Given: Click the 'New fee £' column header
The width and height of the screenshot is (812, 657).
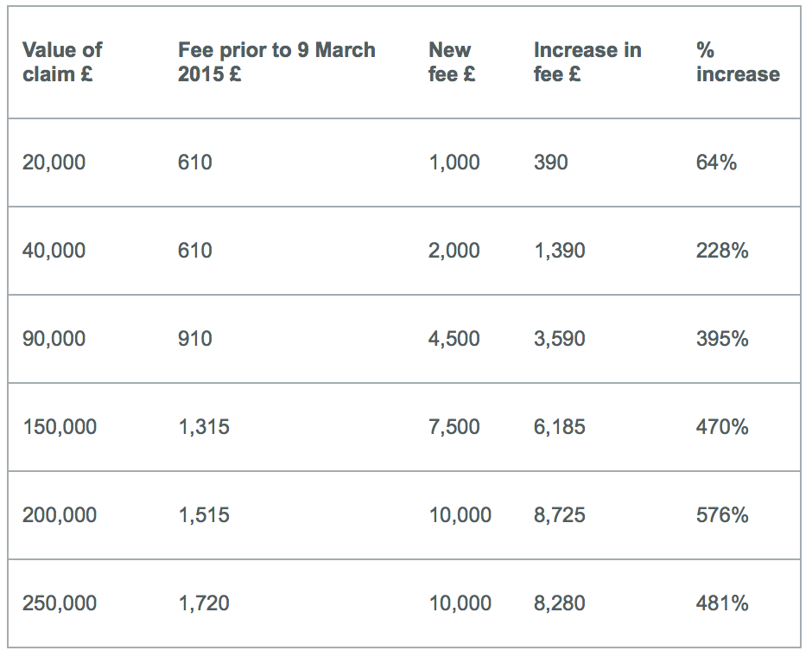Looking at the screenshot, I should 452,61.
